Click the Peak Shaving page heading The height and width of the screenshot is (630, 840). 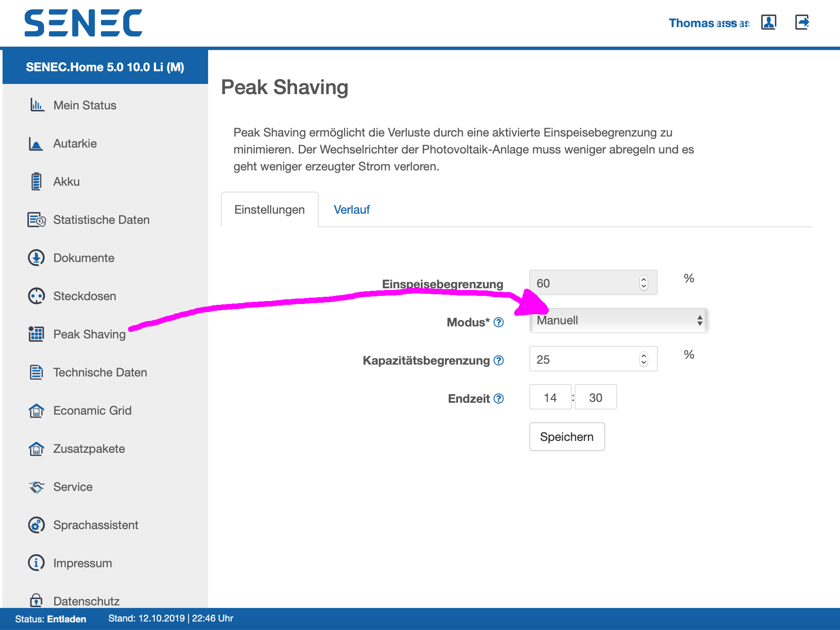(285, 88)
